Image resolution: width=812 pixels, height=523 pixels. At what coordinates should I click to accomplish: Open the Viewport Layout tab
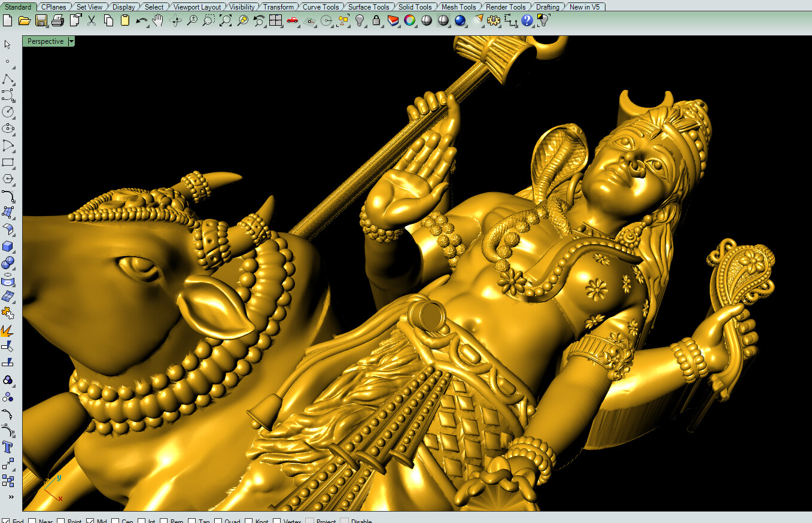pos(197,7)
